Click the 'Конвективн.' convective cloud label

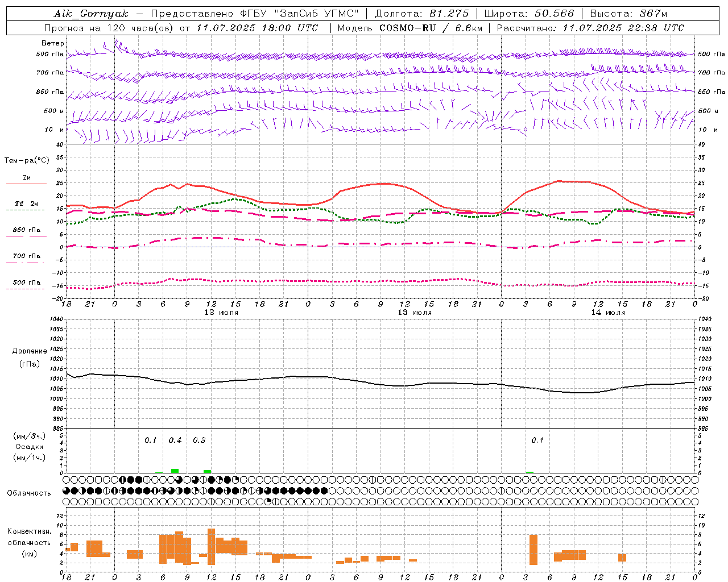click(x=29, y=531)
